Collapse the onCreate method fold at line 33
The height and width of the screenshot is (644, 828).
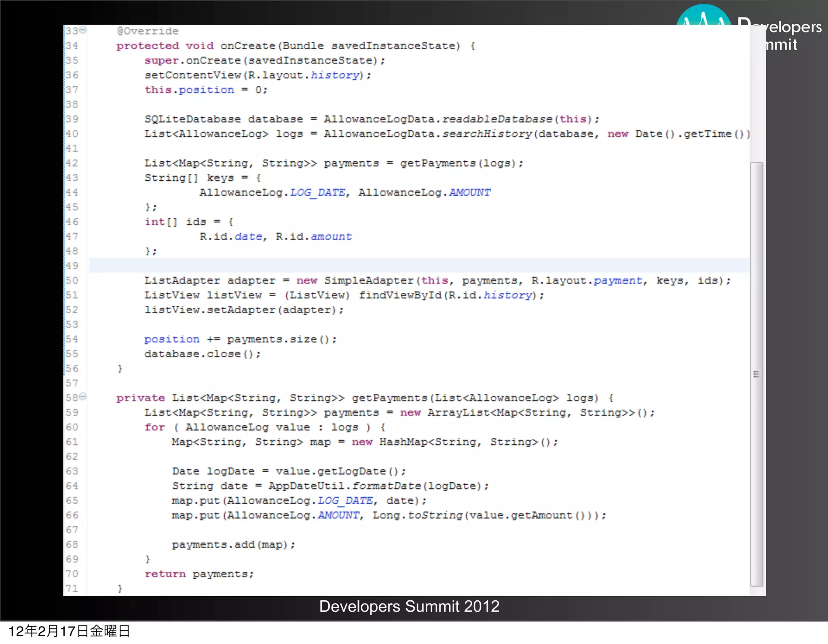pos(83,30)
